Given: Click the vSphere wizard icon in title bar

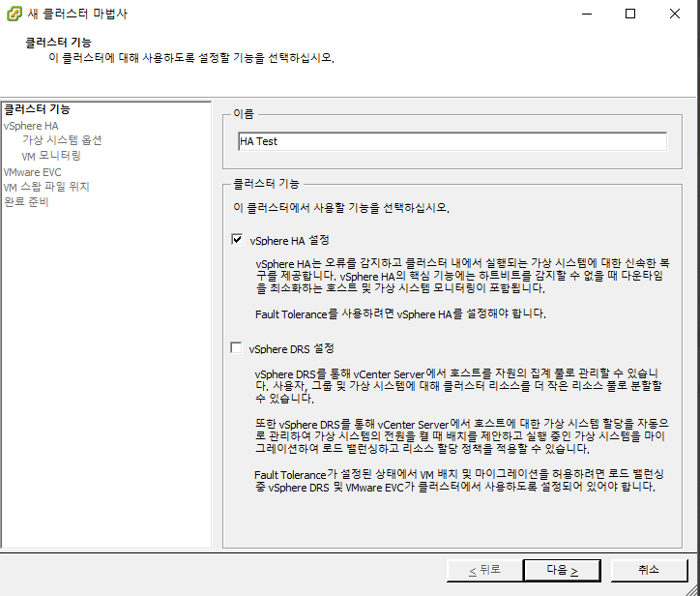Looking at the screenshot, I should point(14,14).
